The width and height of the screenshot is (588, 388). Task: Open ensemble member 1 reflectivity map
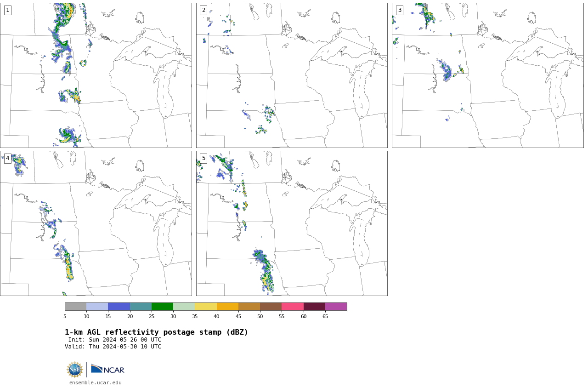pyautogui.click(x=96, y=75)
